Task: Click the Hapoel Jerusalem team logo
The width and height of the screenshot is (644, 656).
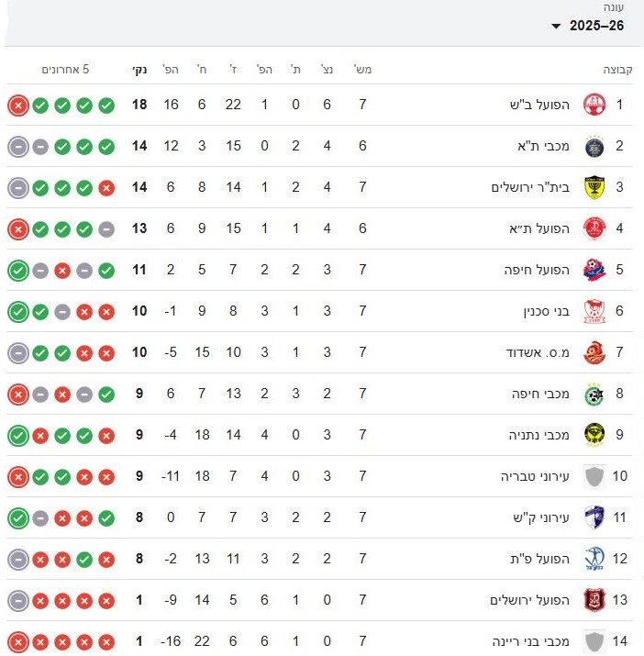Action: 594,600
